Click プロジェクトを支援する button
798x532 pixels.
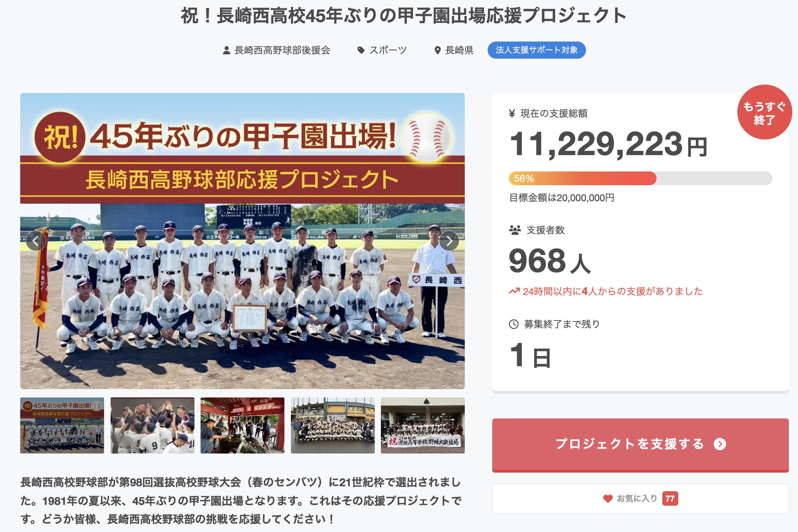pyautogui.click(x=640, y=445)
